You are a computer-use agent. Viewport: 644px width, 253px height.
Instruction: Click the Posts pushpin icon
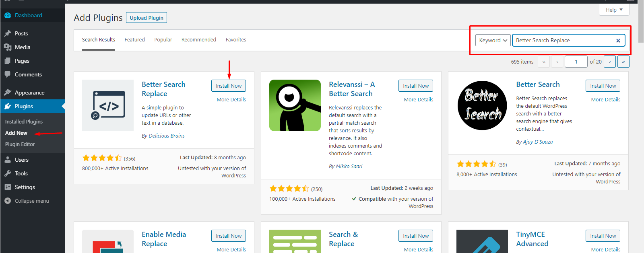coord(8,33)
